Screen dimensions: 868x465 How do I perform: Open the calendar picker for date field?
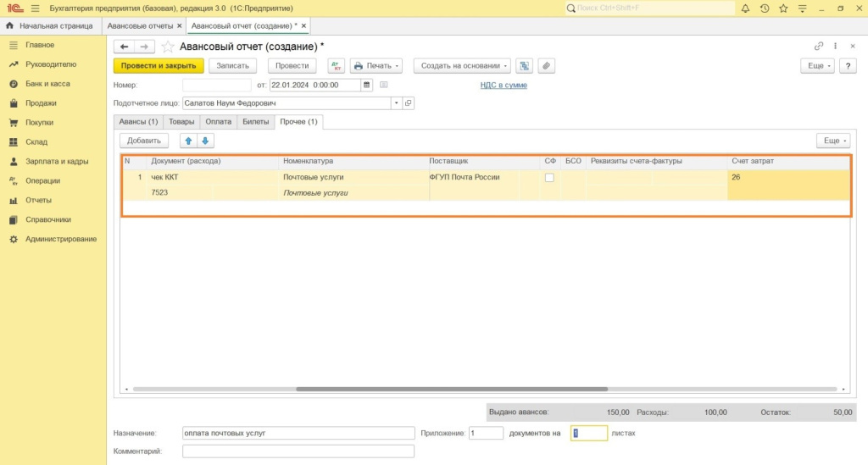click(x=366, y=85)
